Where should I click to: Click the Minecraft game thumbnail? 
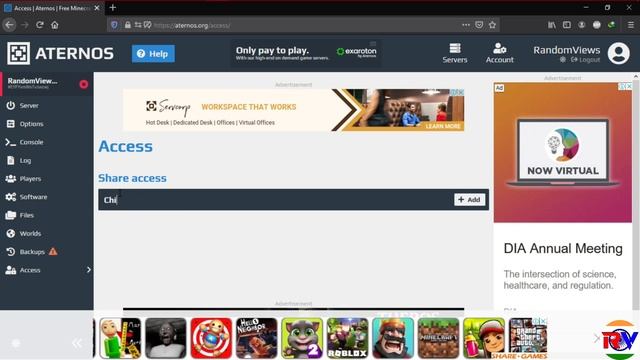pos(438,338)
